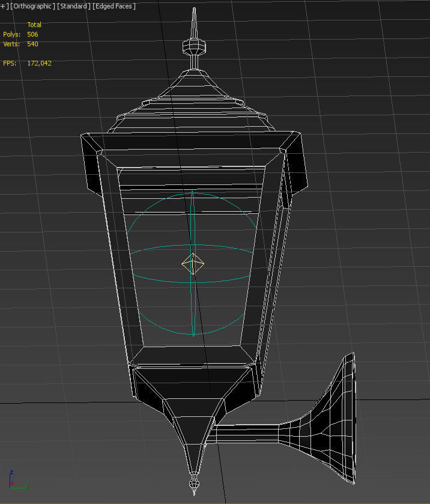Open the Orthographic view menu label
The image size is (430, 504).
[x=32, y=6]
